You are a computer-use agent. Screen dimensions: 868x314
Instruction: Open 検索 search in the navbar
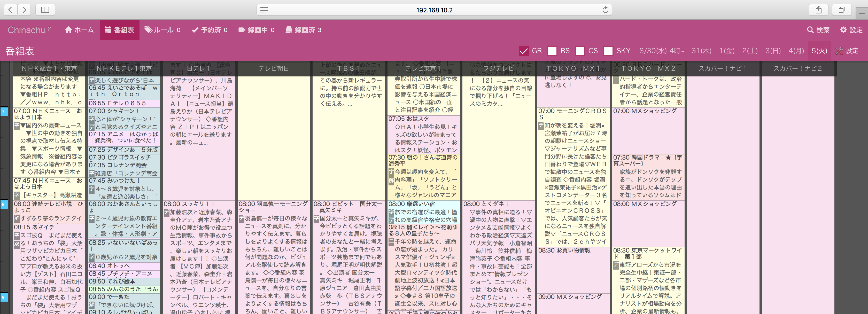818,30
